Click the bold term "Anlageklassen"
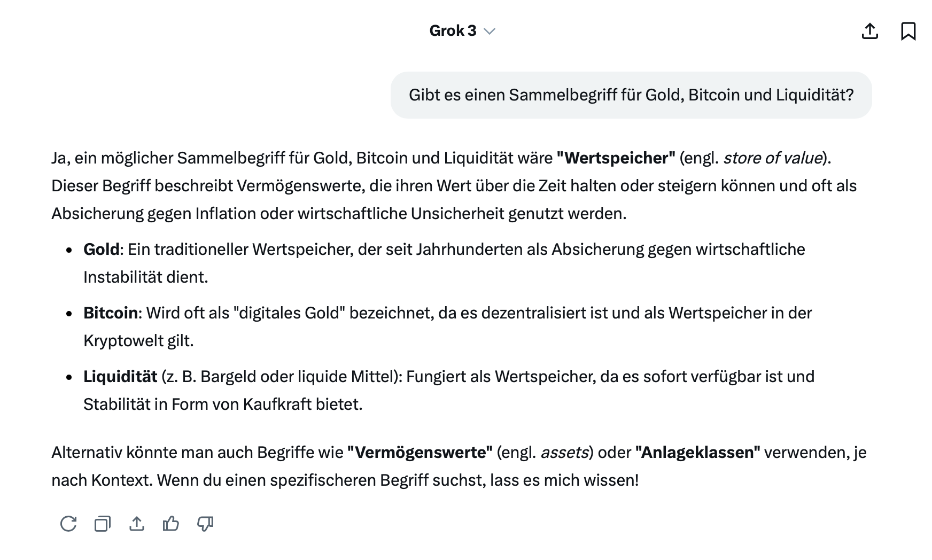 click(697, 453)
